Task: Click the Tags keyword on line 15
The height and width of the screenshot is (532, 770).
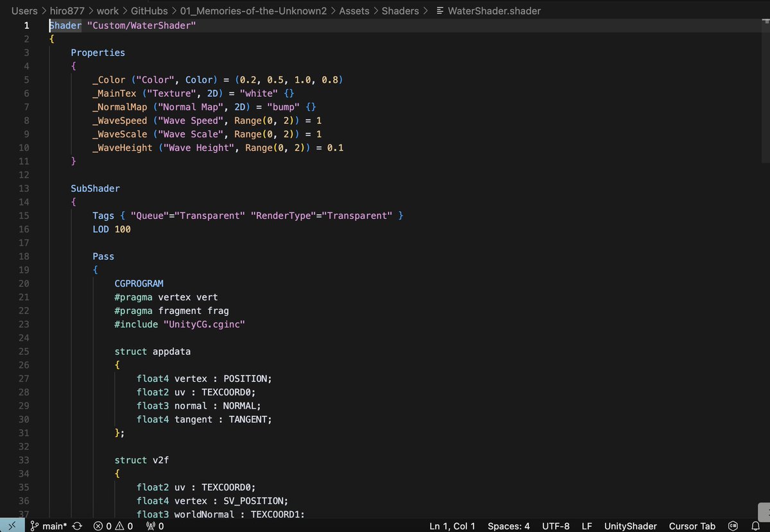Action: pyautogui.click(x=103, y=216)
